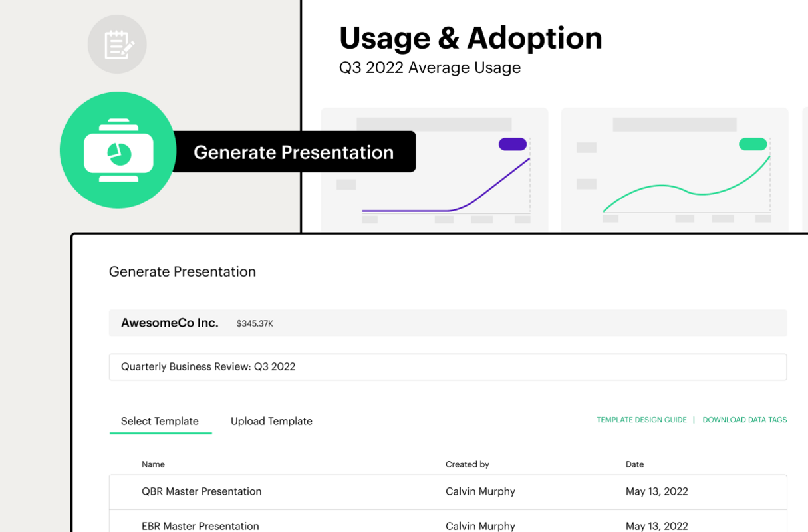
Task: Toggle the purple pill on the left chart
Action: tap(512, 144)
